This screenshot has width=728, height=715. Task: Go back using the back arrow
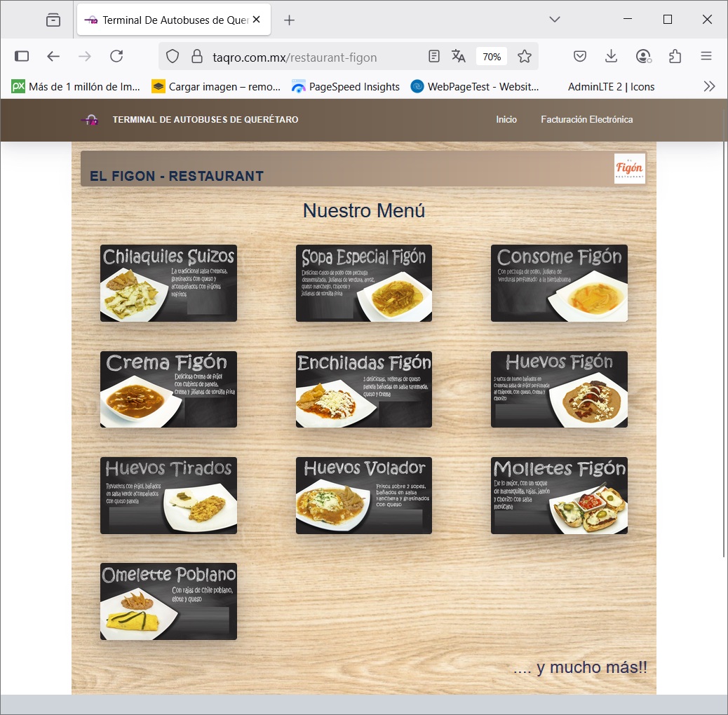(x=53, y=57)
